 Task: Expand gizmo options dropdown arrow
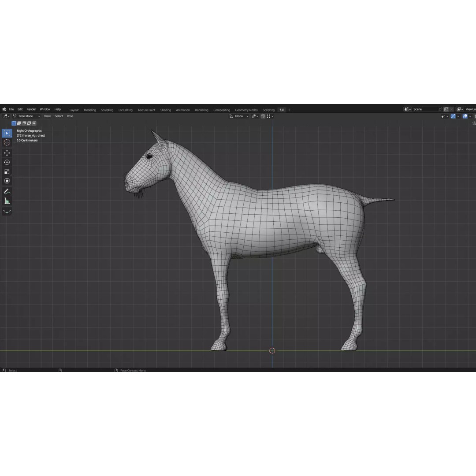458,116
